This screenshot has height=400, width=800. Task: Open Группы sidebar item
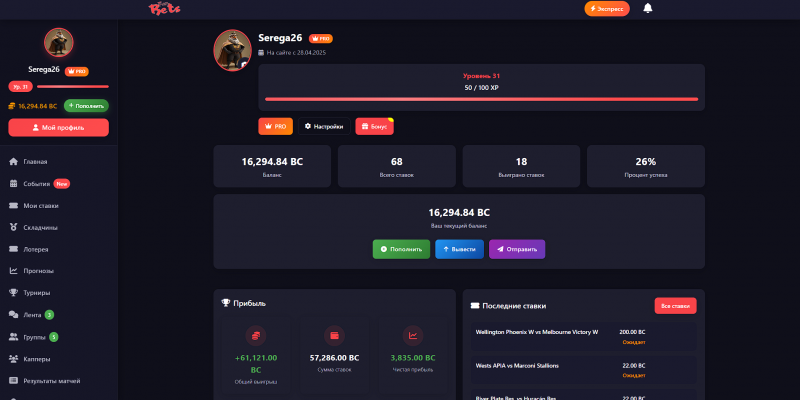point(59,337)
